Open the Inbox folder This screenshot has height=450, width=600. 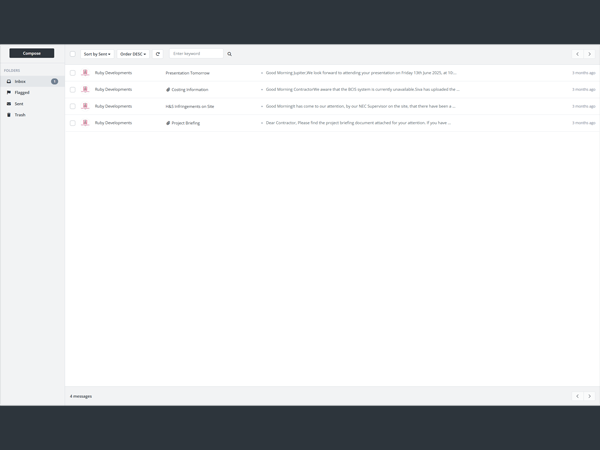pos(21,81)
